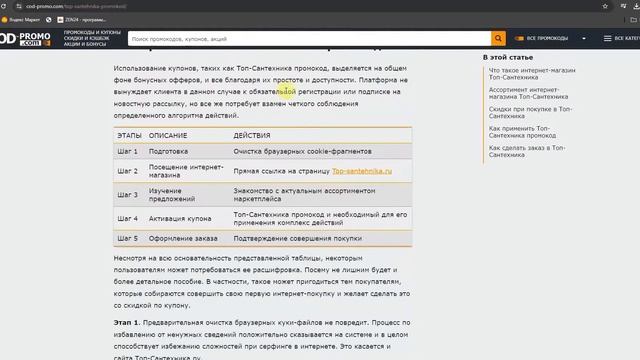The width and height of the screenshot is (640, 360).
Task: Click the Все промокоды menu label
Action: click(547, 38)
